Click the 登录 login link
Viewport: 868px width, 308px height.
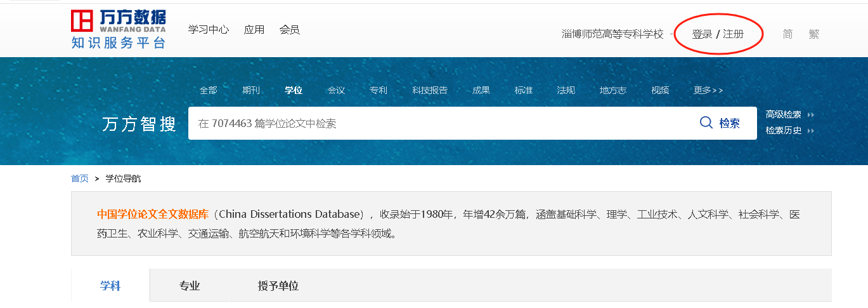(x=702, y=34)
